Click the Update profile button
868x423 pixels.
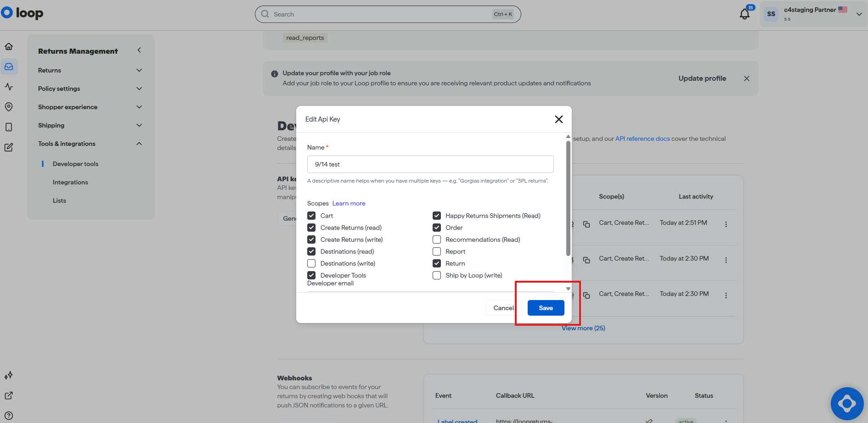(x=702, y=78)
